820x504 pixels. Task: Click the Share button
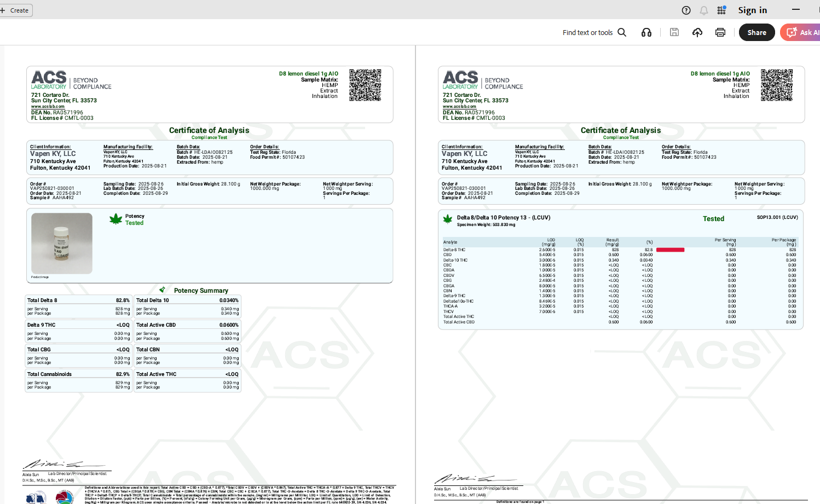coord(757,32)
